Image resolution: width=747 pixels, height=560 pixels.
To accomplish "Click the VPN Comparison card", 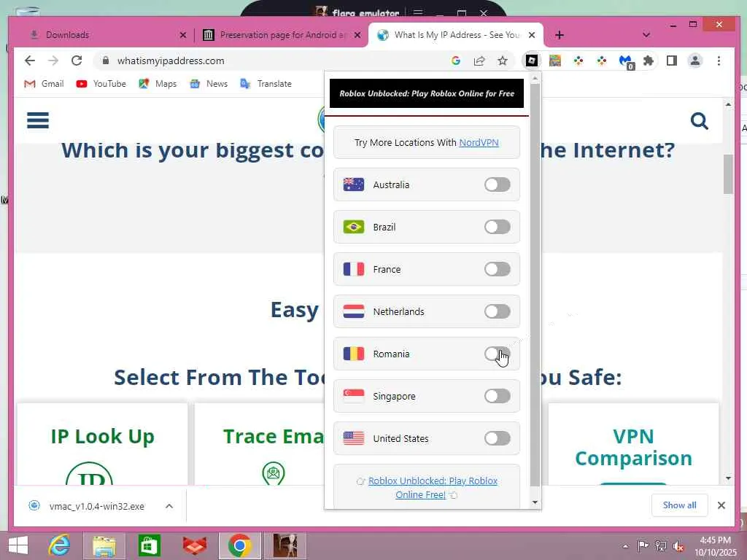I will (x=633, y=444).
